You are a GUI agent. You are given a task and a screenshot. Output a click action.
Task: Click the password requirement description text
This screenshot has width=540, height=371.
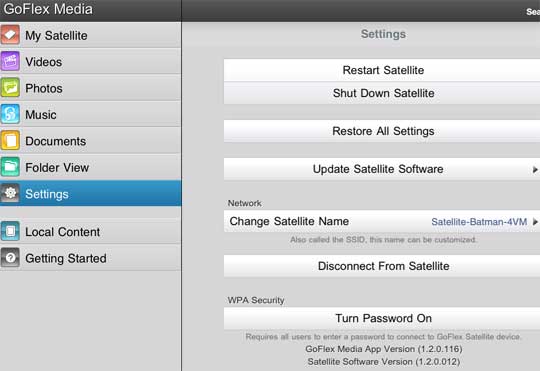coord(383,337)
